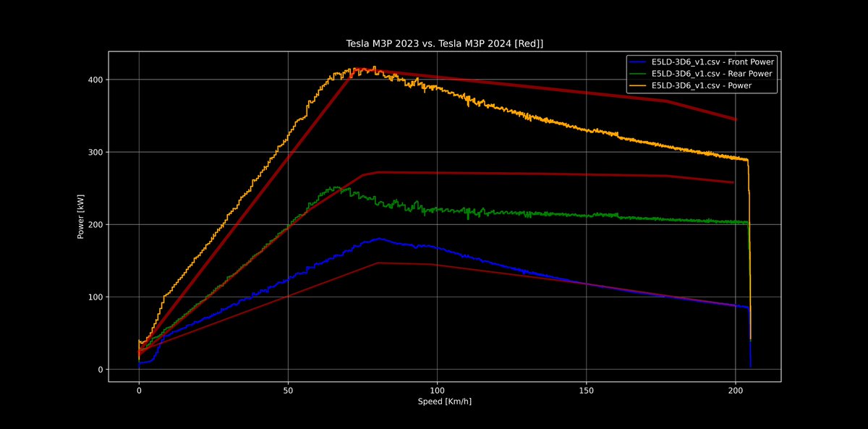Click the 0 tick label on the power axis

[101, 370]
